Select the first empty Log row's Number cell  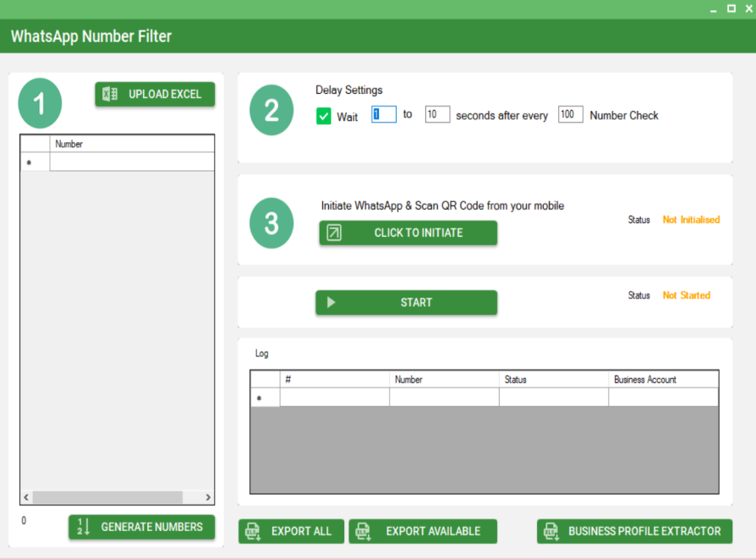click(444, 397)
